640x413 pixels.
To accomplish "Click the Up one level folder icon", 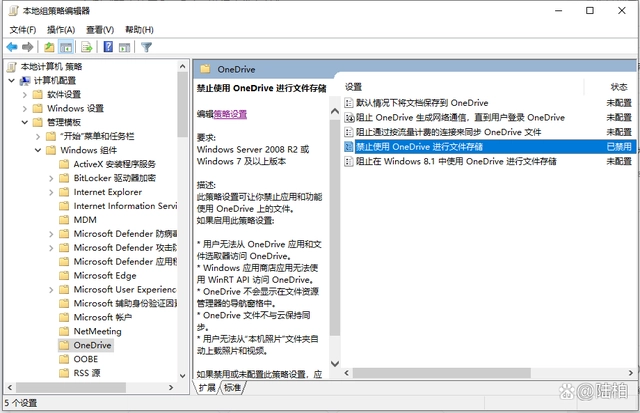I will 49,47.
